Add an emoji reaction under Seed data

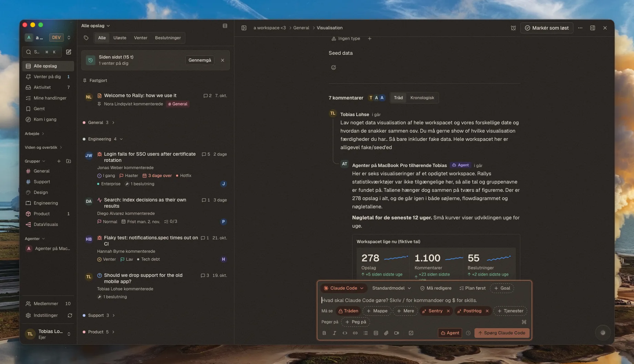tap(334, 67)
